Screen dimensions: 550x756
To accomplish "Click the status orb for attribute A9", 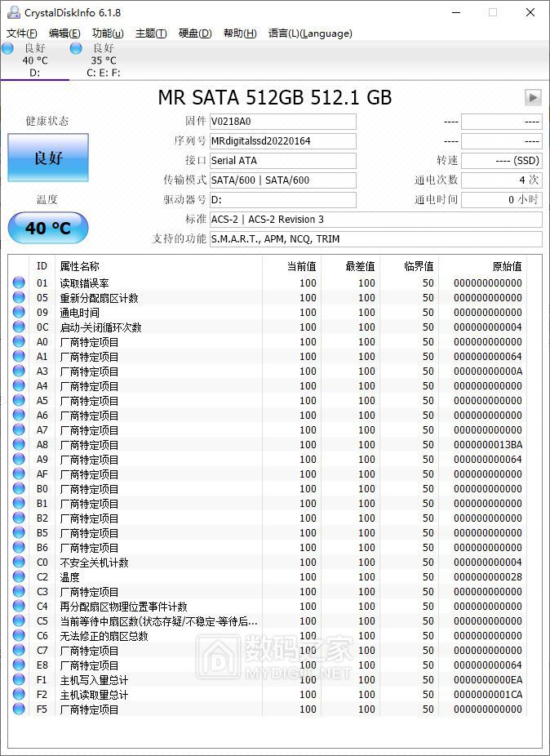I will (19, 459).
